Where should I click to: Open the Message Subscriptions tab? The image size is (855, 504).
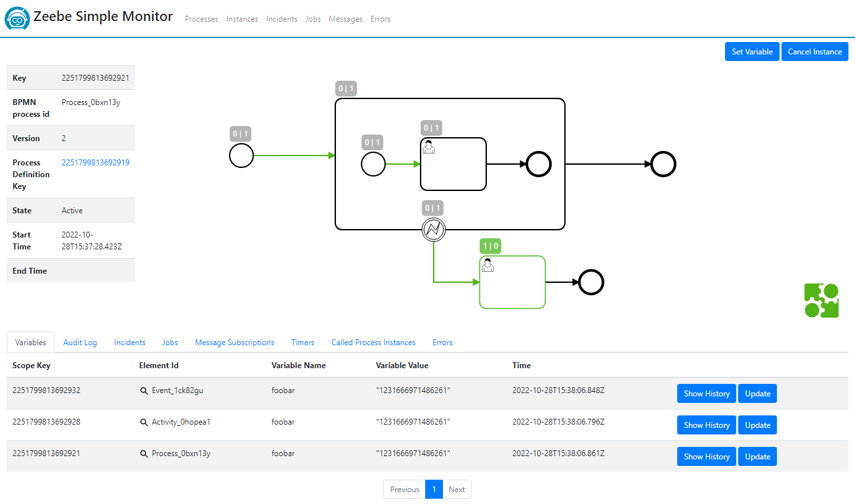[234, 342]
